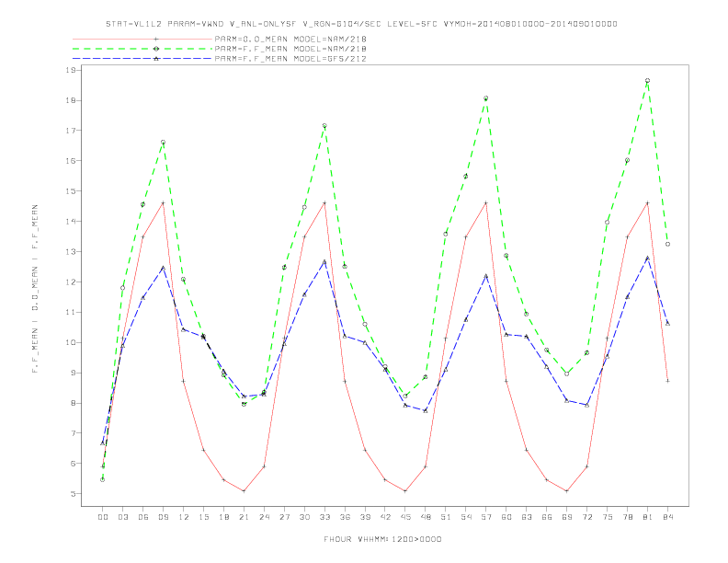
Task: Click green circle marker at hour 81 peak
Action: point(648,81)
